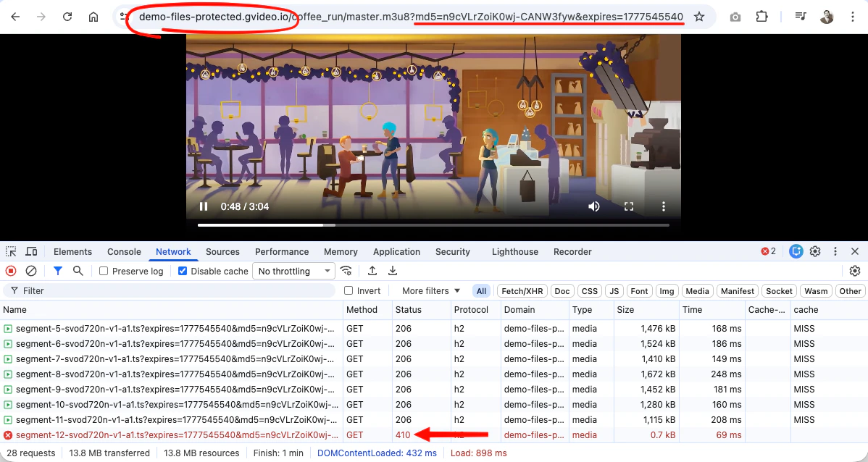This screenshot has width=868, height=462.
Task: Clear the network log
Action: (31, 271)
